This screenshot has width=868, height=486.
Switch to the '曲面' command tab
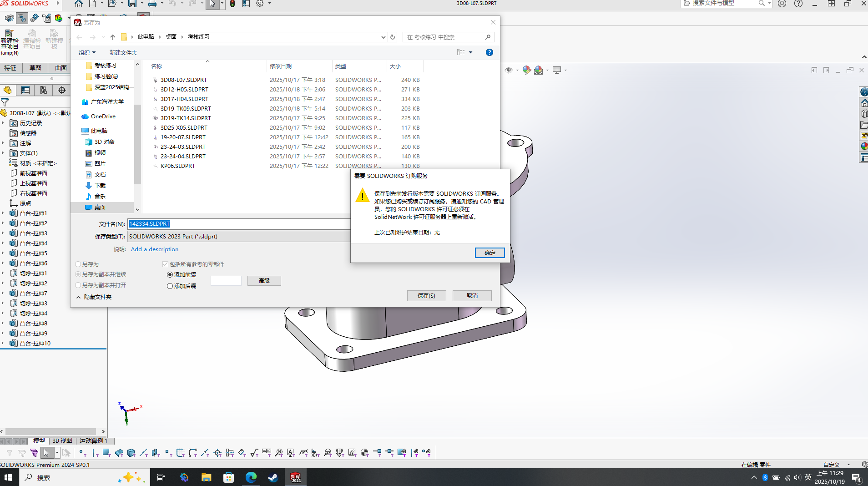pos(61,68)
